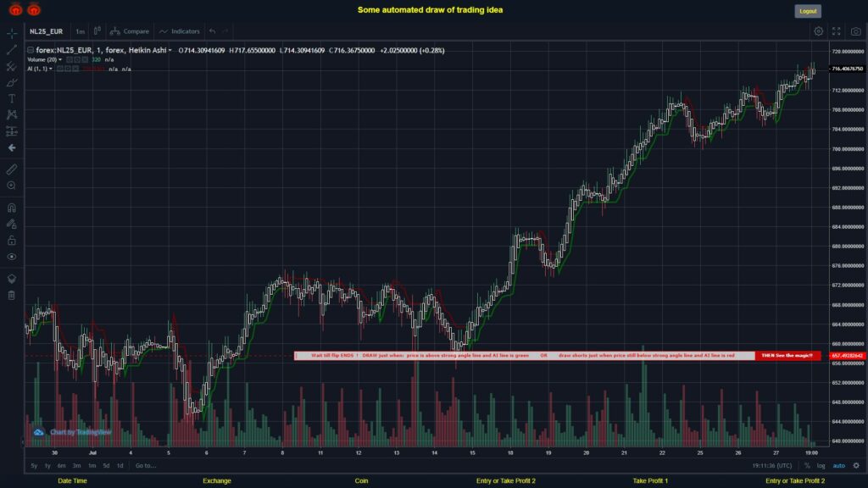Open the object tree icon
Image resolution: width=868 pixels, height=488 pixels.
click(12, 279)
